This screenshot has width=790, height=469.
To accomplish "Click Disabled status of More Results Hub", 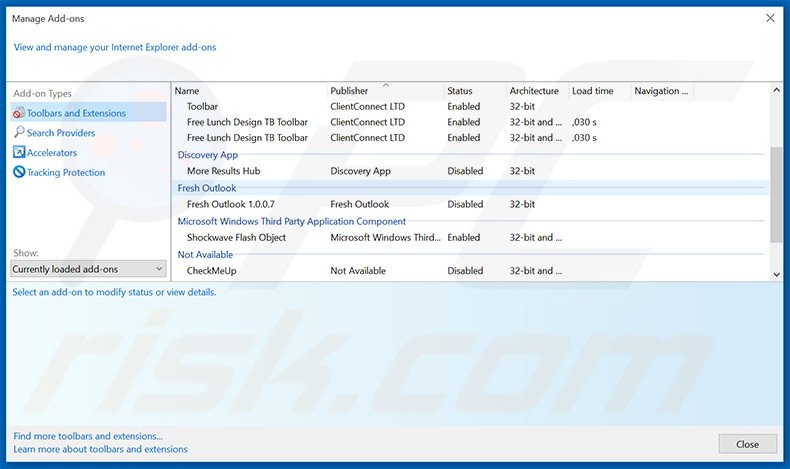I will [465, 171].
